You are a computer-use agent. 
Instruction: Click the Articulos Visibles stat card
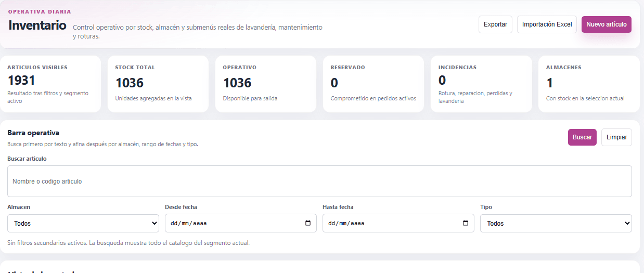pos(50,84)
